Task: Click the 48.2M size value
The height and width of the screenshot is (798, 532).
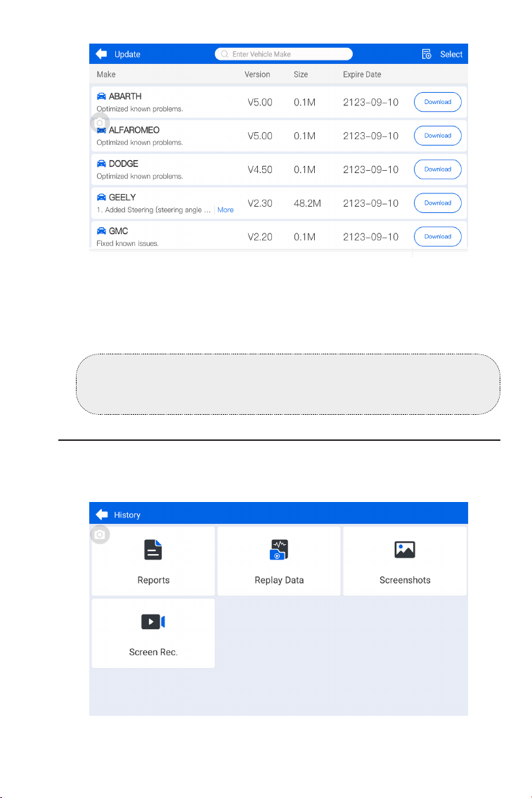Action: coord(307,203)
